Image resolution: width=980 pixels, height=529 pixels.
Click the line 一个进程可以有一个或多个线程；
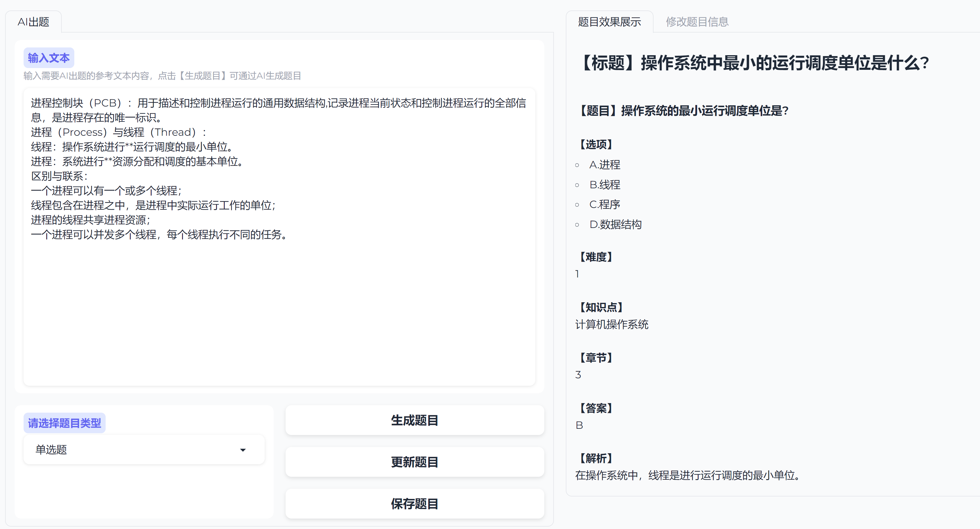pos(107,191)
